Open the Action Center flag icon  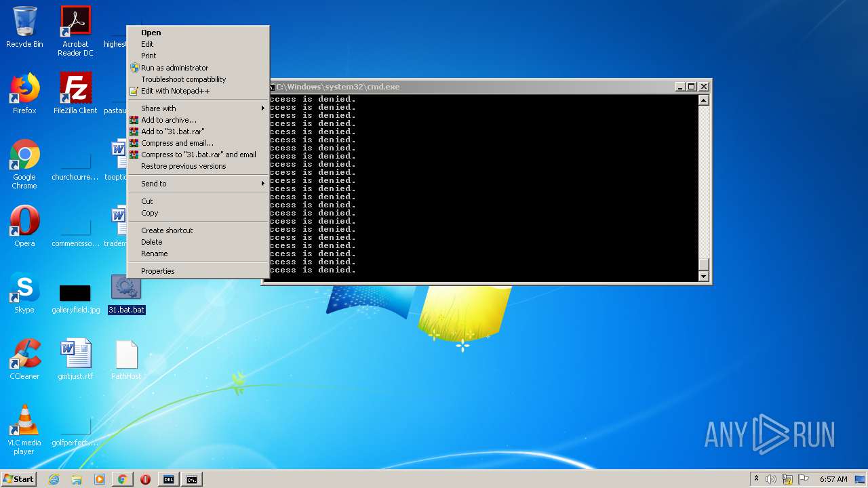pyautogui.click(x=804, y=479)
